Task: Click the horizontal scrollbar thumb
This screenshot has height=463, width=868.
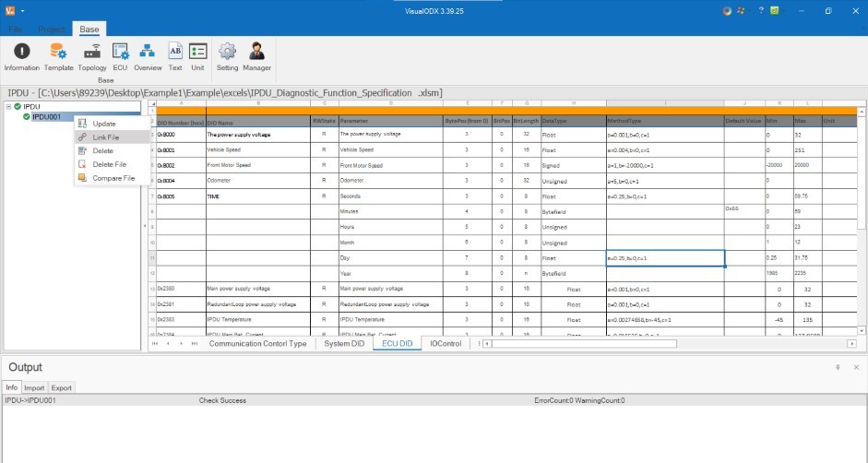Action: pos(584,343)
